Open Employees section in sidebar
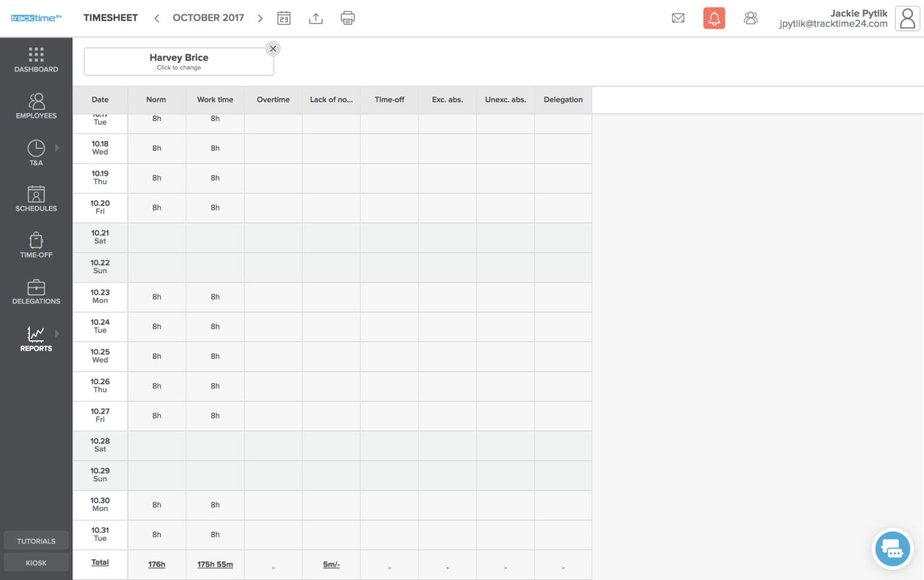This screenshot has height=580, width=924. (36, 106)
